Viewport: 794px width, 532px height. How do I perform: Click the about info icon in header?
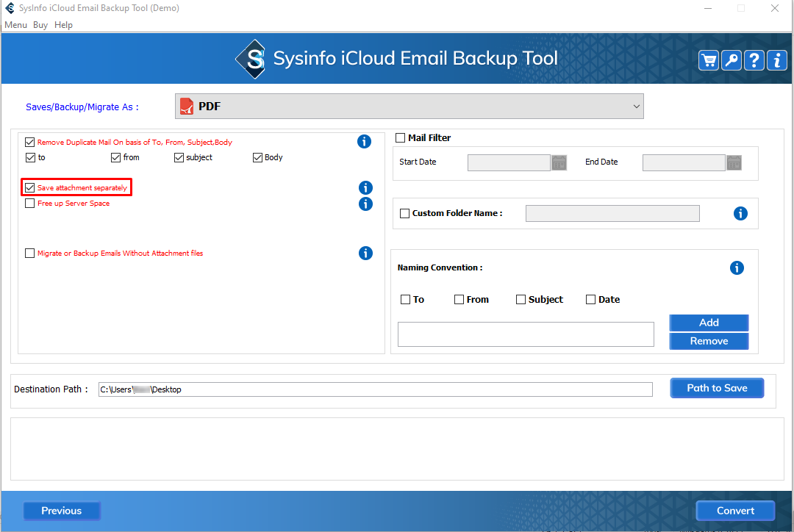[777, 61]
